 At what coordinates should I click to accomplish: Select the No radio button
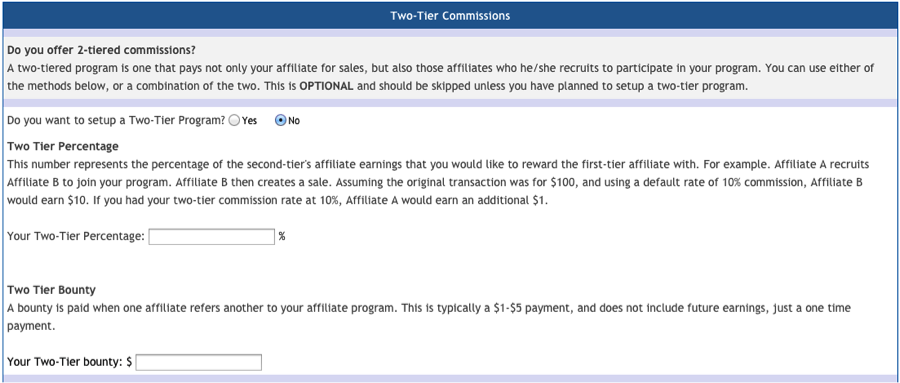(x=281, y=121)
